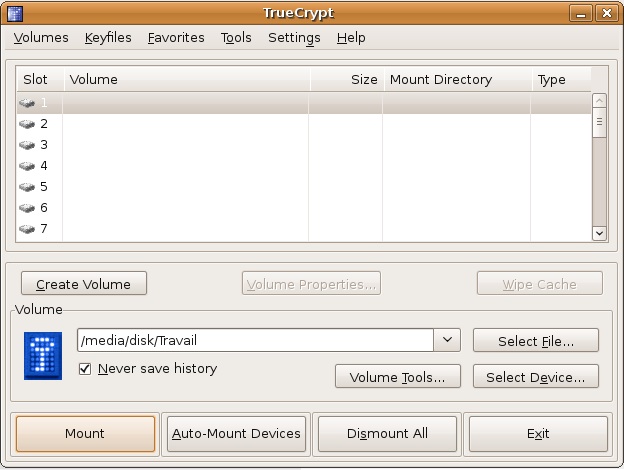Click inside the volume path text field
Screen dimensions: 624x470
pos(255,341)
